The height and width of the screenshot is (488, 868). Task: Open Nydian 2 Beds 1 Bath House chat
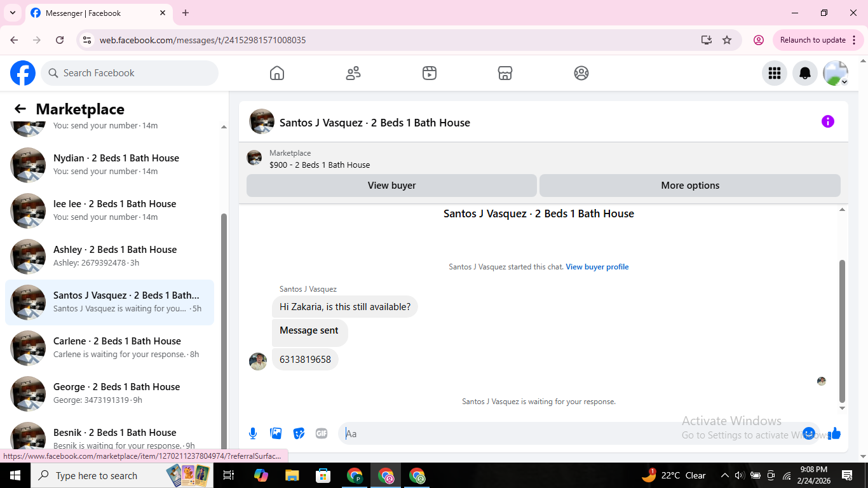pos(109,165)
